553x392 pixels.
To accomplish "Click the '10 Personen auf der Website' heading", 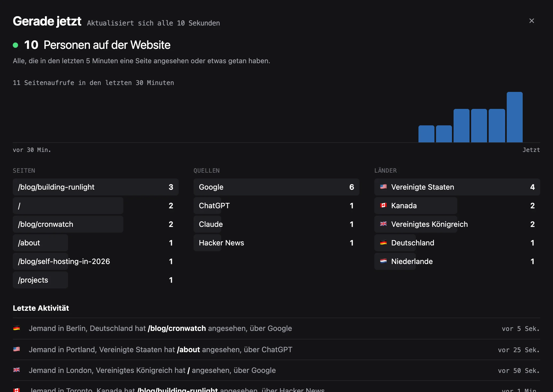I will point(97,45).
